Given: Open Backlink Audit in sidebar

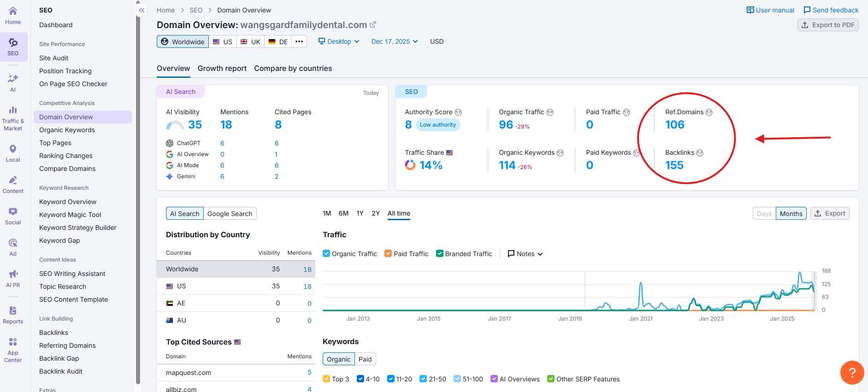Looking at the screenshot, I should coord(61,371).
